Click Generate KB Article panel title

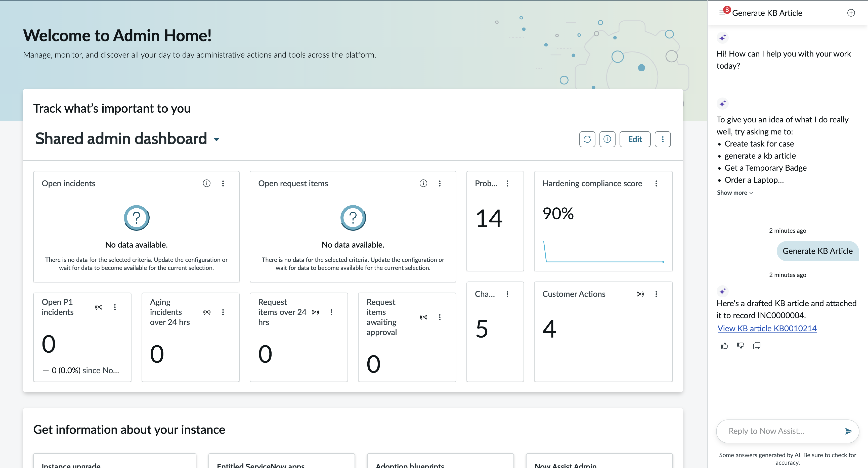tap(767, 13)
